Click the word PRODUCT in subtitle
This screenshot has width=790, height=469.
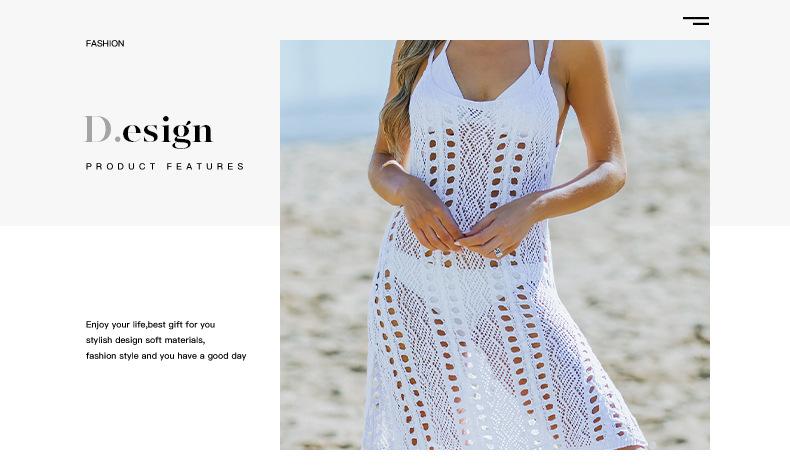tap(121, 166)
